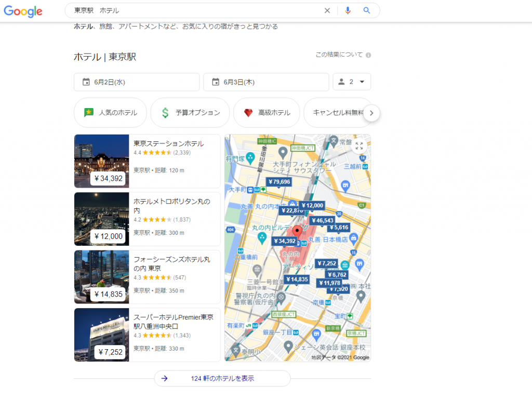Click the ¥79,696 map price marker
532x398 pixels.
pos(279,182)
